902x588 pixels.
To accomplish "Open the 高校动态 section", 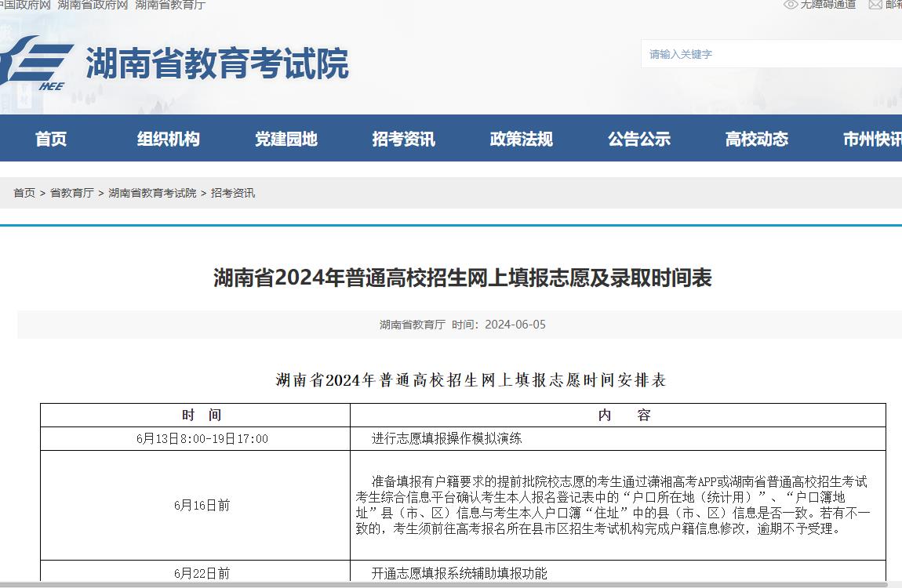I will tap(755, 138).
